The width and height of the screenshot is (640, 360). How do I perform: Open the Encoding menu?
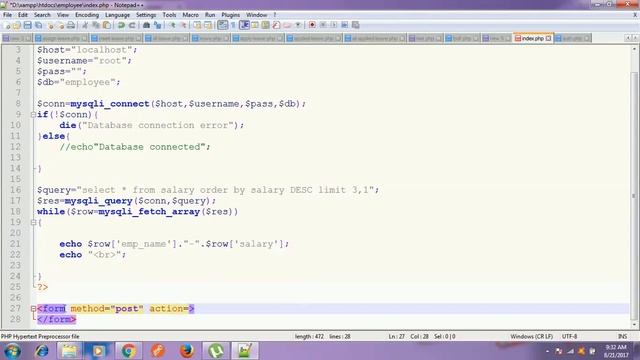87,15
